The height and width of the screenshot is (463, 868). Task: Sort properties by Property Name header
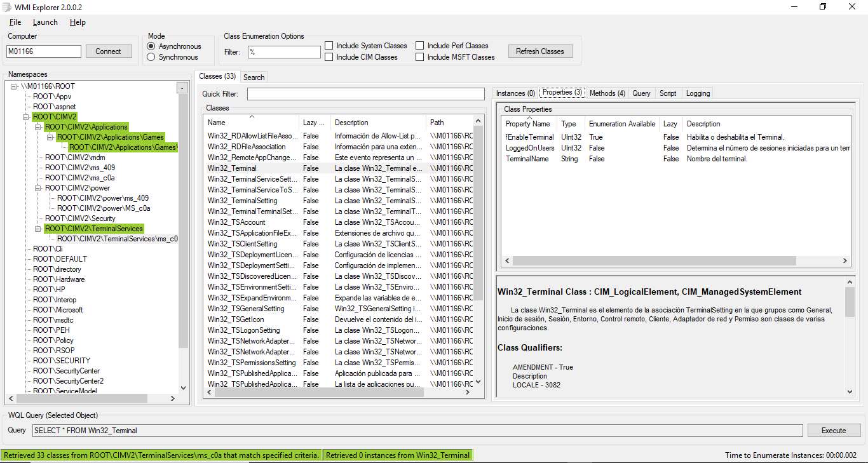530,124
